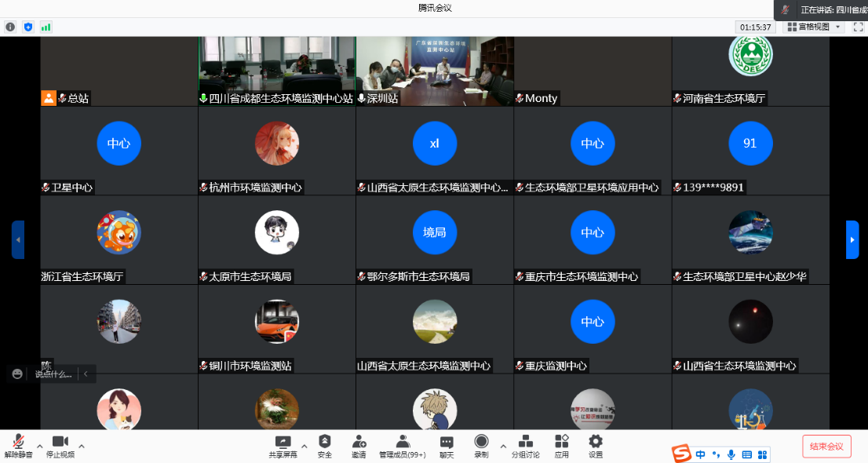This screenshot has width=868, height=463.
Task: Expand video options arrow next to 停止视频
Action: click(82, 446)
